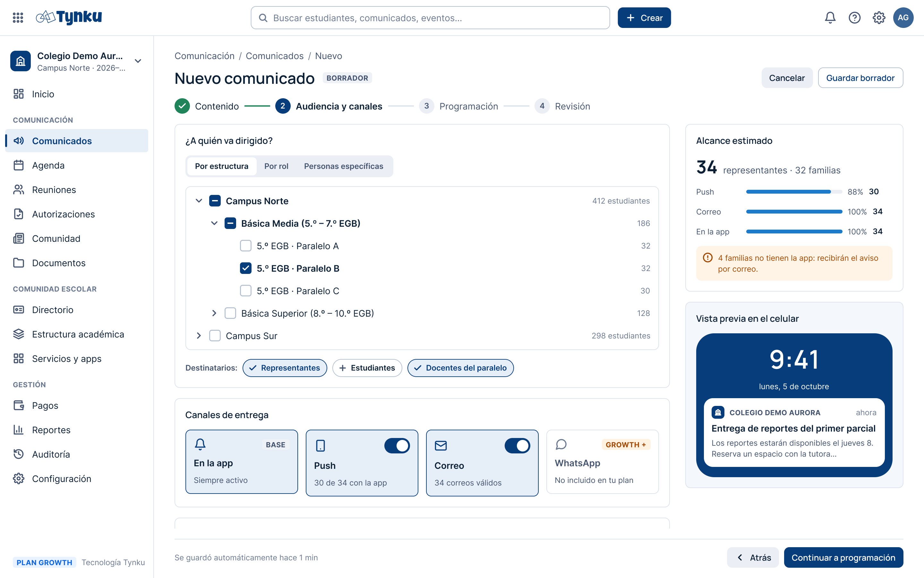Open Autorizaciones in the sidebar

76,214
